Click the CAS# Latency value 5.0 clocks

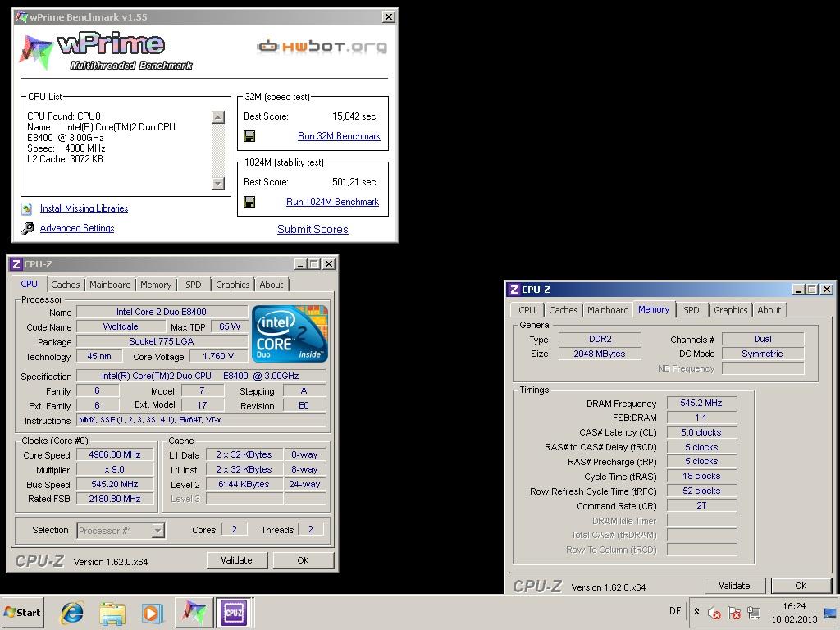(701, 432)
